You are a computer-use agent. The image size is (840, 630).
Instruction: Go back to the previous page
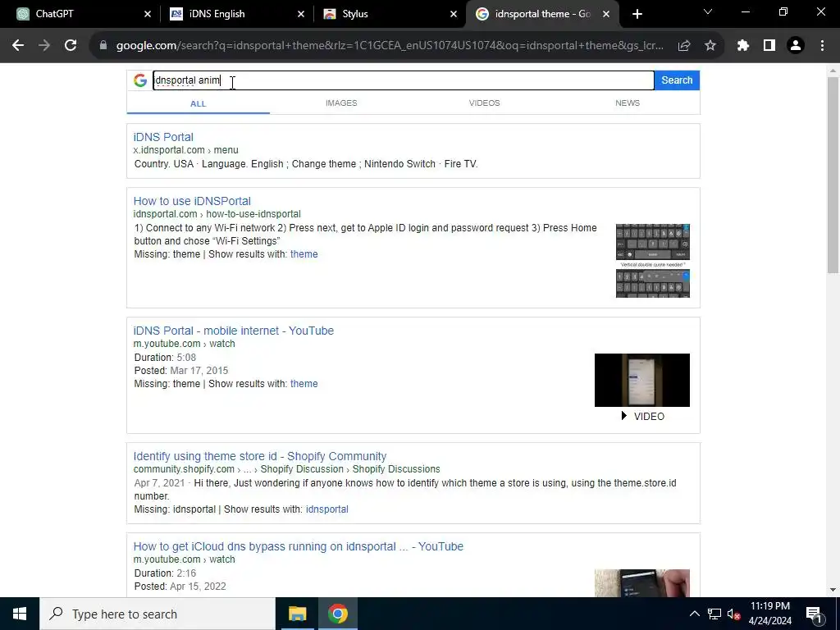tap(18, 46)
